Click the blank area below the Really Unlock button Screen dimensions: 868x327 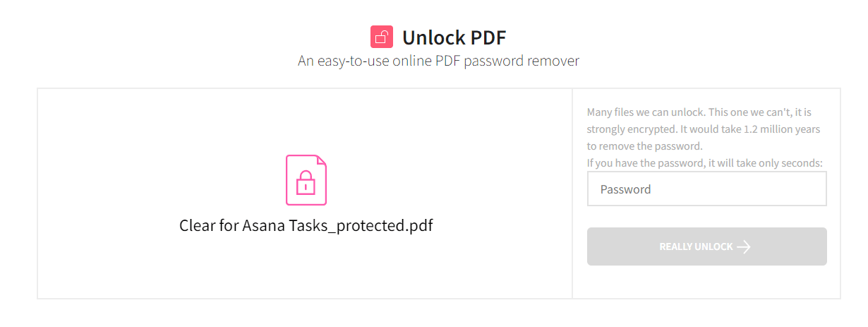(x=706, y=283)
